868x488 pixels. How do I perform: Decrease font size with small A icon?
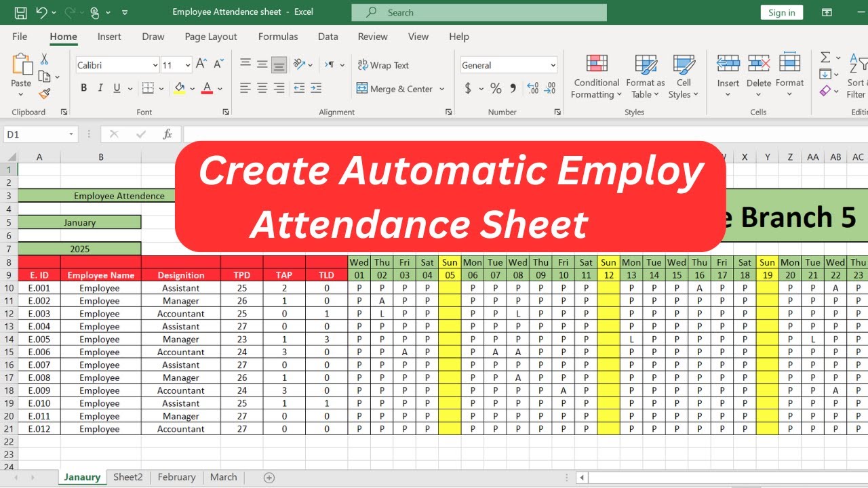click(218, 64)
